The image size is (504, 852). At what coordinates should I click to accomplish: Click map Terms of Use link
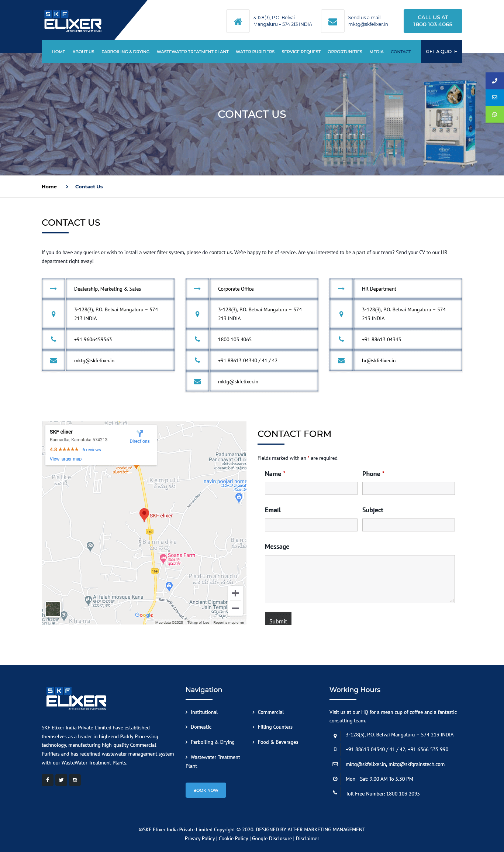point(198,622)
